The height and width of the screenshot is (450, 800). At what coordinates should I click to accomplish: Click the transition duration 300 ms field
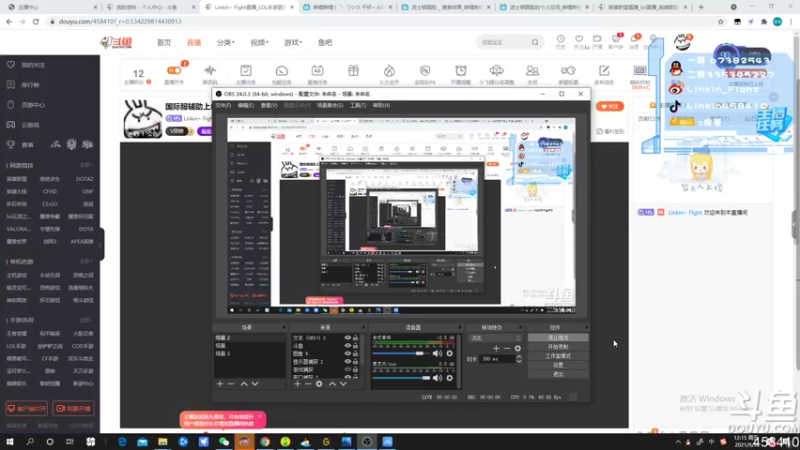coord(497,359)
